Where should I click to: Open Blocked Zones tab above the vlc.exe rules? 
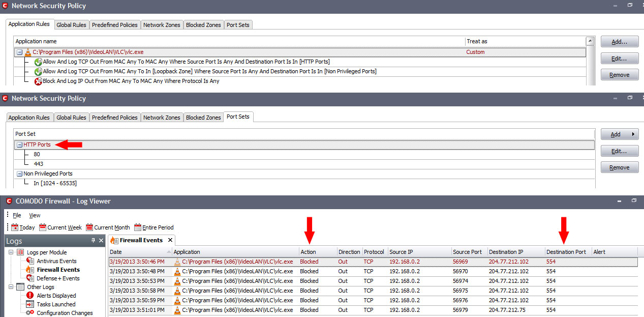(203, 25)
